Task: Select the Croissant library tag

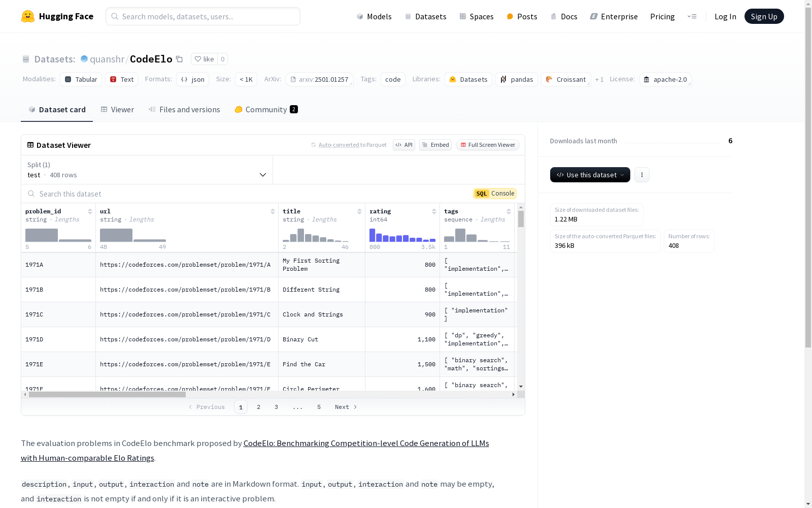Action: (x=566, y=79)
